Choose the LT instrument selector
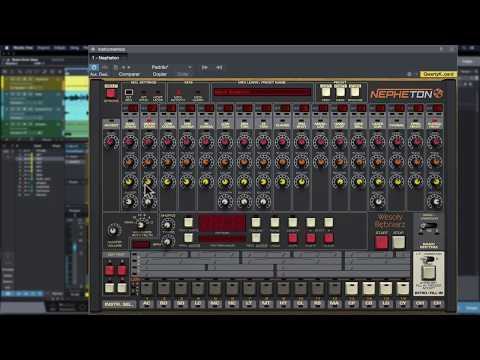The width and height of the screenshot is (480, 360). click(249, 304)
